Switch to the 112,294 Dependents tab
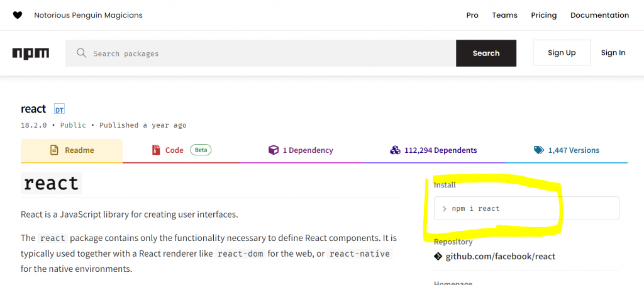This screenshot has width=644, height=285. [x=440, y=150]
